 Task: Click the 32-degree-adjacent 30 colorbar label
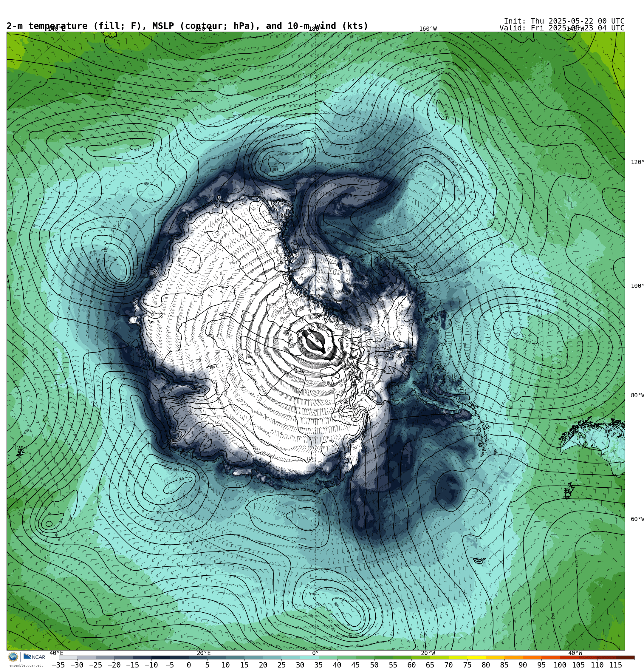(x=300, y=665)
